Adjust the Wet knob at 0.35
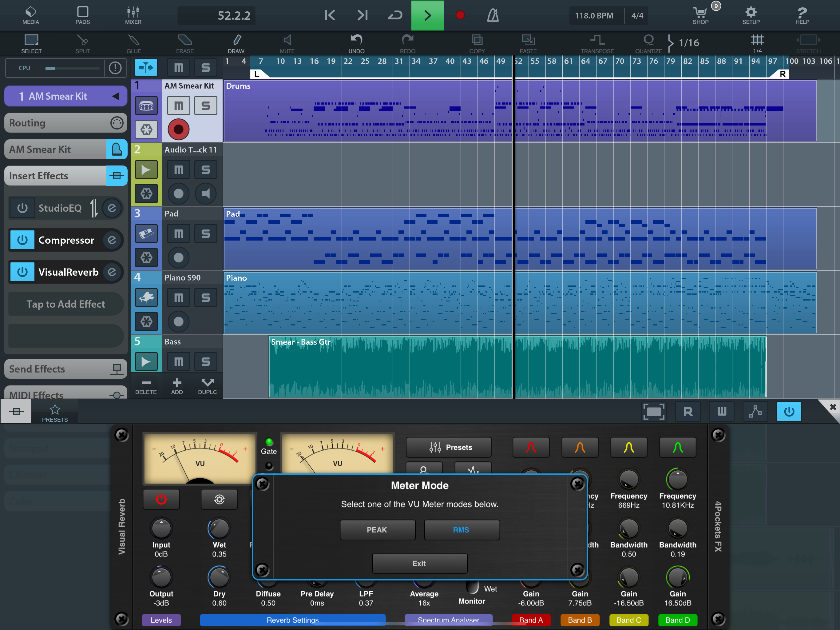The height and width of the screenshot is (630, 840). [219, 528]
